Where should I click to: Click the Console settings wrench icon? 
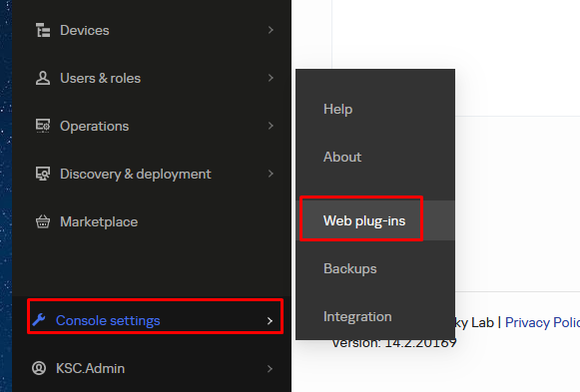[39, 320]
